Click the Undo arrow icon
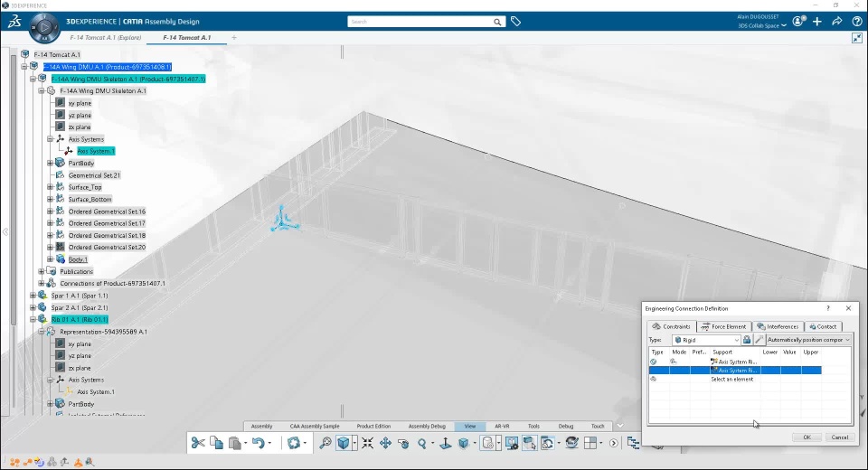The image size is (868, 470). (258, 443)
